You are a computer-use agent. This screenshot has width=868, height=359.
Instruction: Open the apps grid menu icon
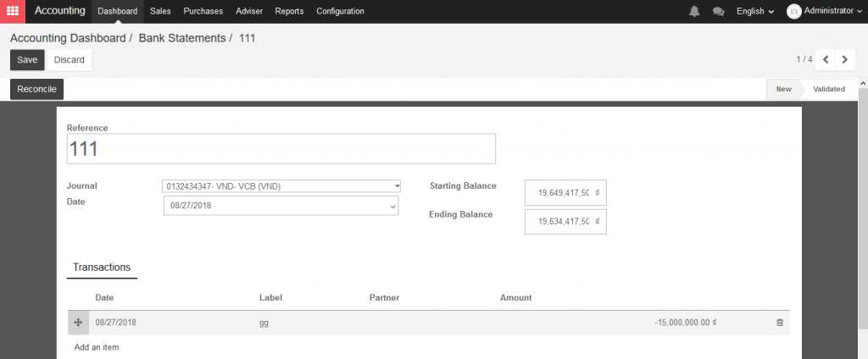point(12,11)
